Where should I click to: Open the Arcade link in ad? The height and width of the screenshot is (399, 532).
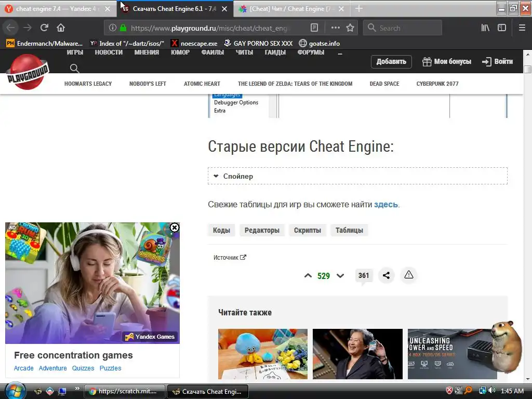click(x=24, y=368)
